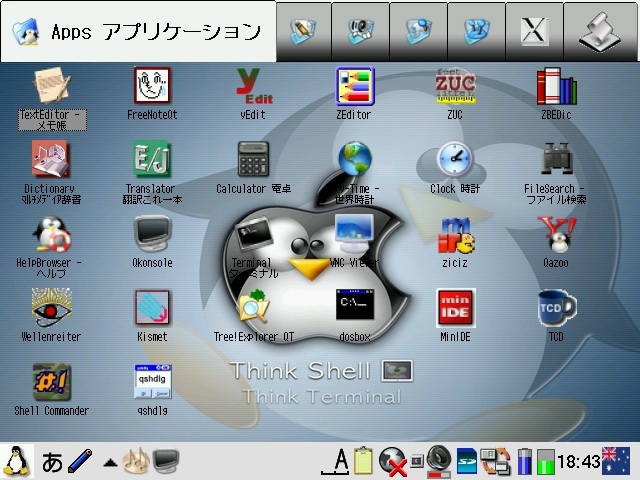Open the tab with the paper scroll icon
This screenshot has height=480, width=640.
tap(602, 31)
